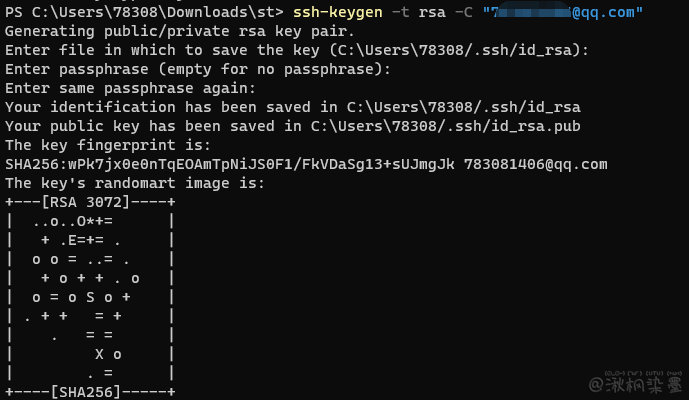Click the blurred email argument in quotes
689x400 pixels.
[x=562, y=13]
